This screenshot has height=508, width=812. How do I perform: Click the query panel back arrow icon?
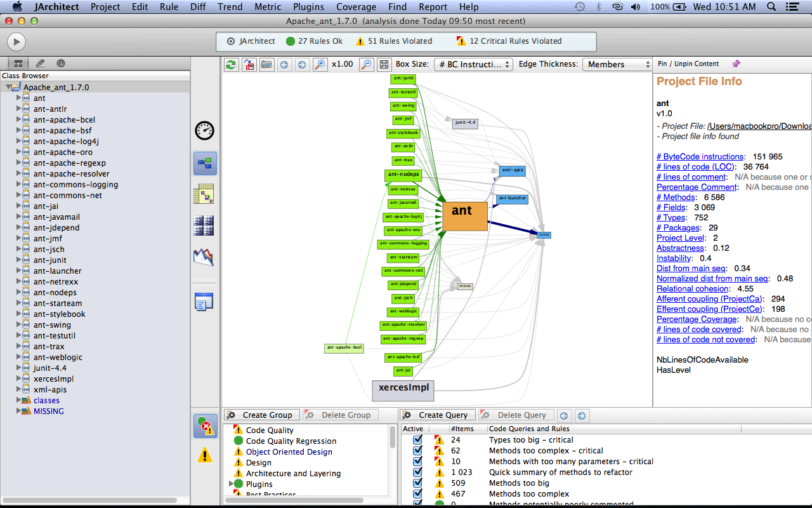tap(563, 416)
